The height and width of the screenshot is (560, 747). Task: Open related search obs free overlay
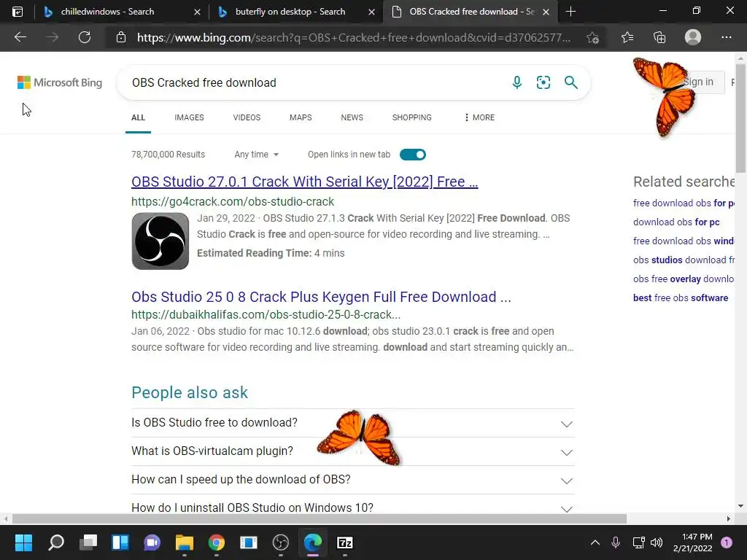coord(683,279)
